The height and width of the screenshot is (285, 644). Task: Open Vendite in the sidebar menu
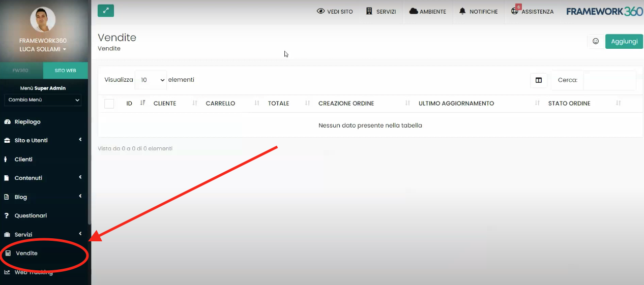coord(26,253)
